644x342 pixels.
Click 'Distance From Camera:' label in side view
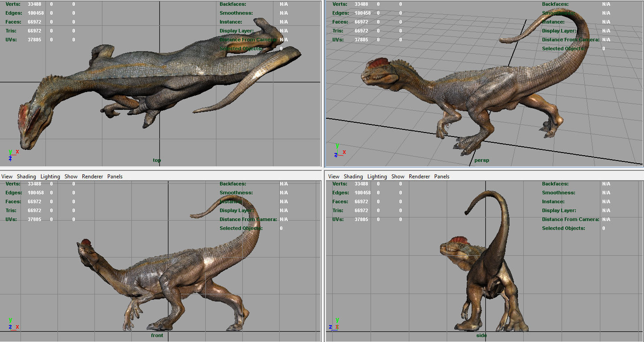tap(571, 219)
